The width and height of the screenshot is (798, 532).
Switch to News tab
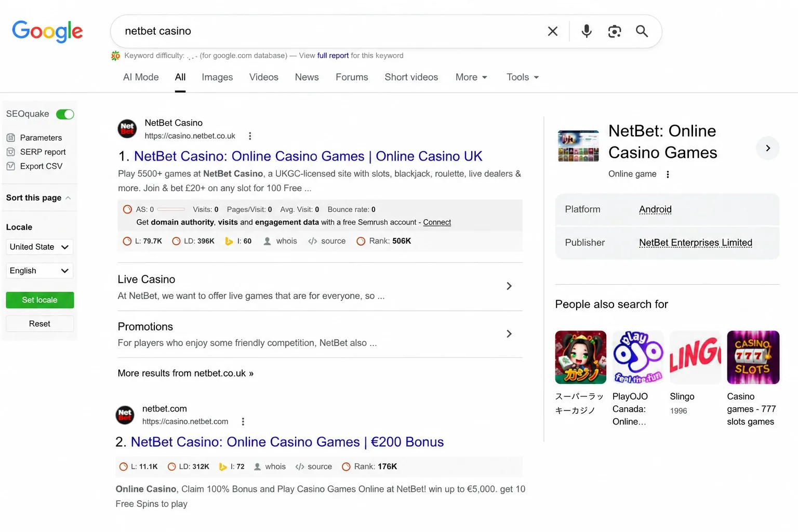(x=307, y=77)
